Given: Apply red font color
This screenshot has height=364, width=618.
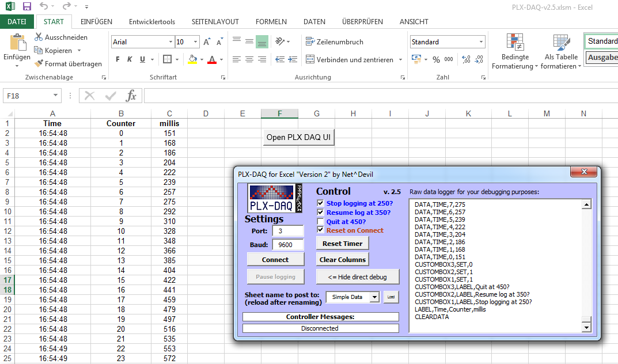Looking at the screenshot, I should pyautogui.click(x=212, y=59).
